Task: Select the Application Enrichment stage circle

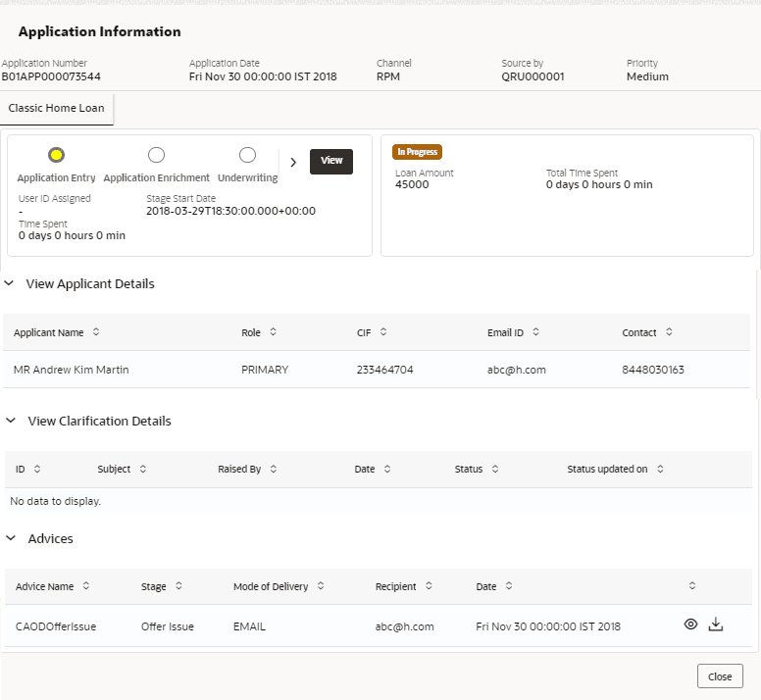Action: click(156, 155)
